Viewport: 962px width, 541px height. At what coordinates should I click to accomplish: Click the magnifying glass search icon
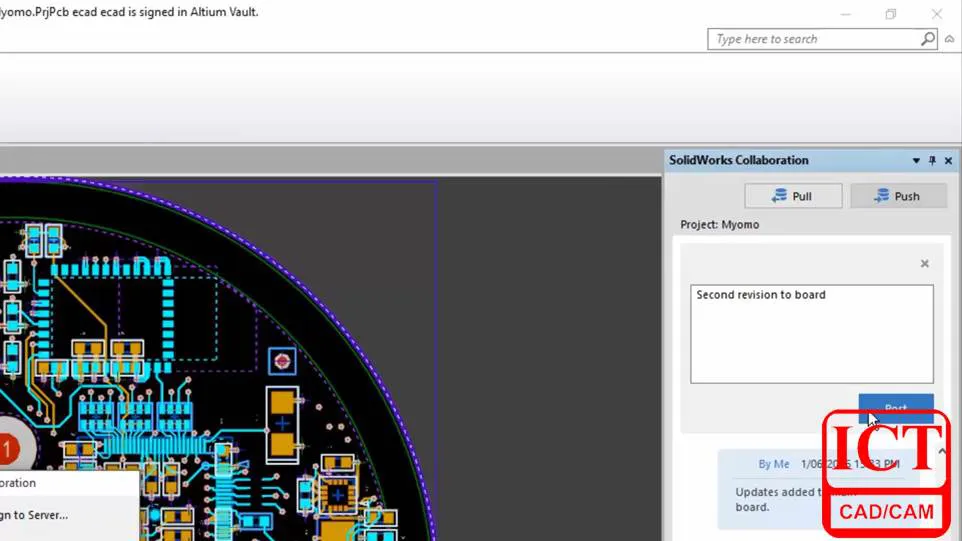(928, 39)
